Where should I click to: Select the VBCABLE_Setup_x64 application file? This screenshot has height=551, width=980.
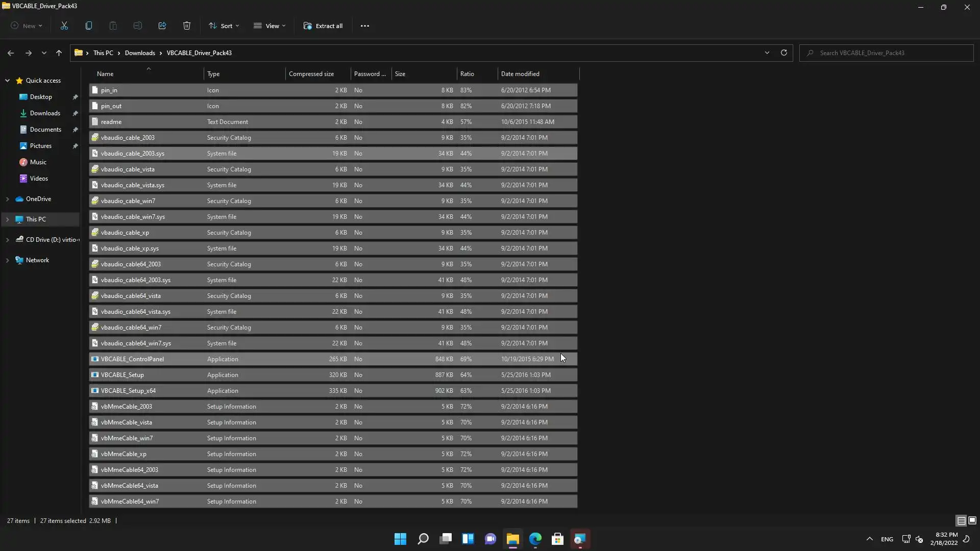point(128,391)
